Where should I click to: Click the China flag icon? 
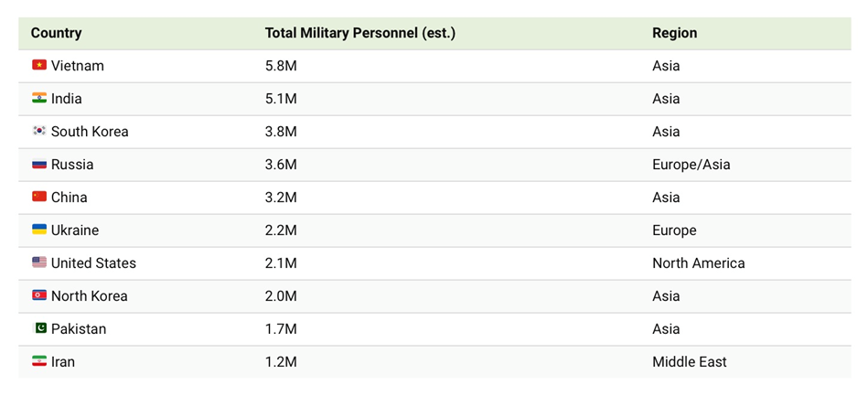pos(39,198)
